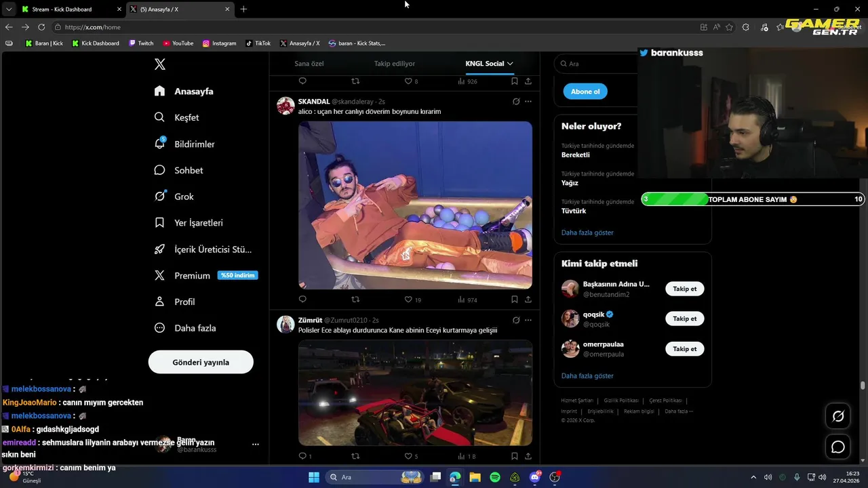The width and height of the screenshot is (868, 488).
Task: Open new browser tab
Action: pos(243,9)
